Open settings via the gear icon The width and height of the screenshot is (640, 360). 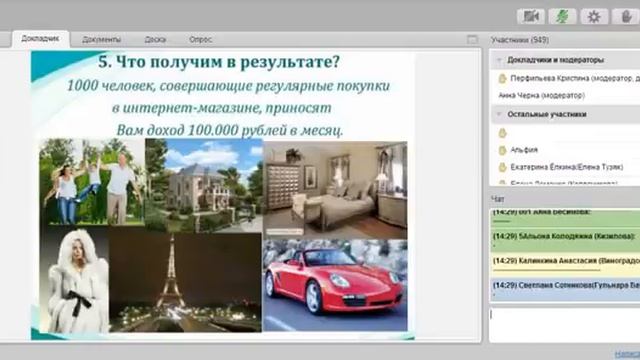click(x=594, y=16)
